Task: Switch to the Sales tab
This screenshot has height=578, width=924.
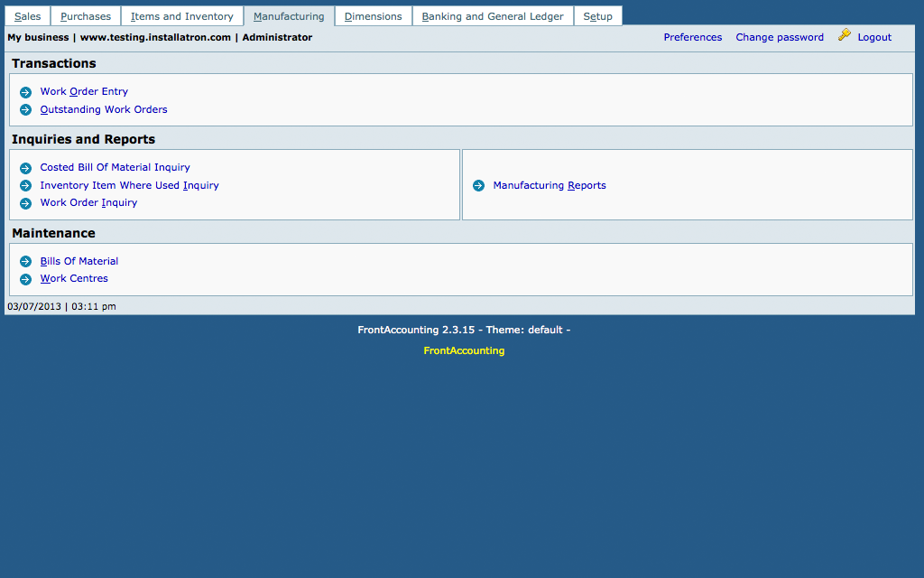Action: pyautogui.click(x=27, y=16)
